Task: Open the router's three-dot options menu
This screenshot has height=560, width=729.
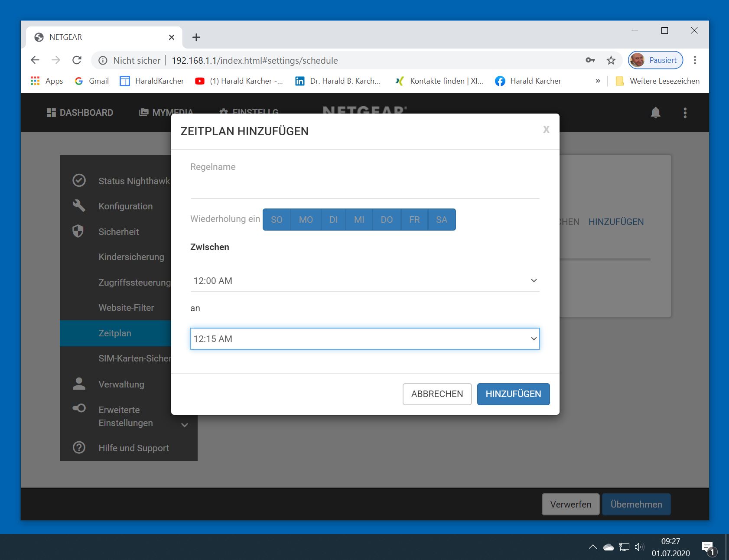Action: pyautogui.click(x=685, y=113)
